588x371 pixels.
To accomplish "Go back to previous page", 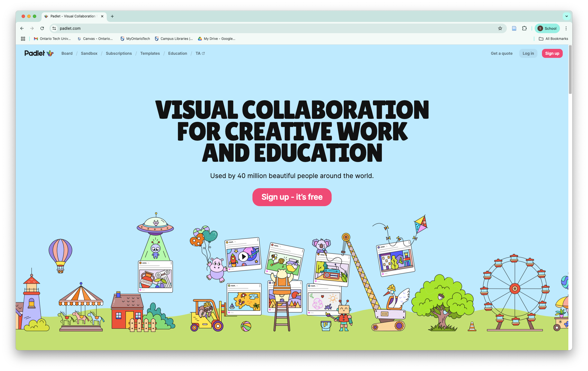I will click(x=22, y=28).
